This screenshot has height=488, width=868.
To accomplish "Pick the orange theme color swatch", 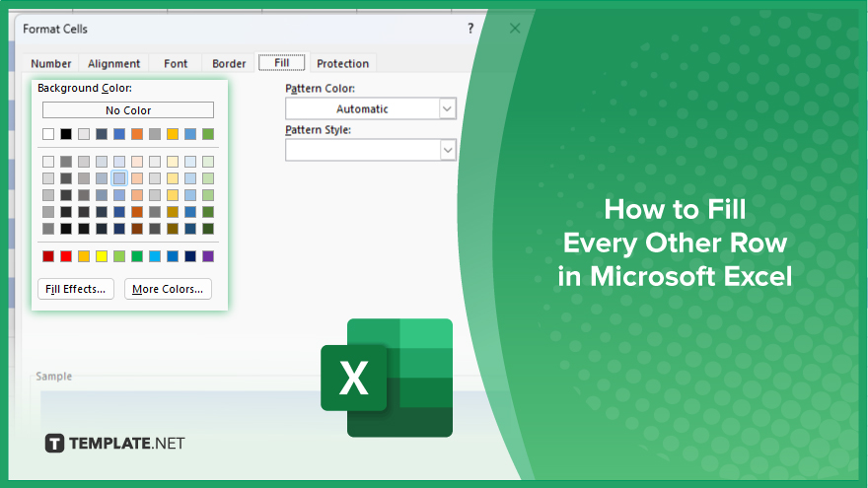I will tap(137, 134).
